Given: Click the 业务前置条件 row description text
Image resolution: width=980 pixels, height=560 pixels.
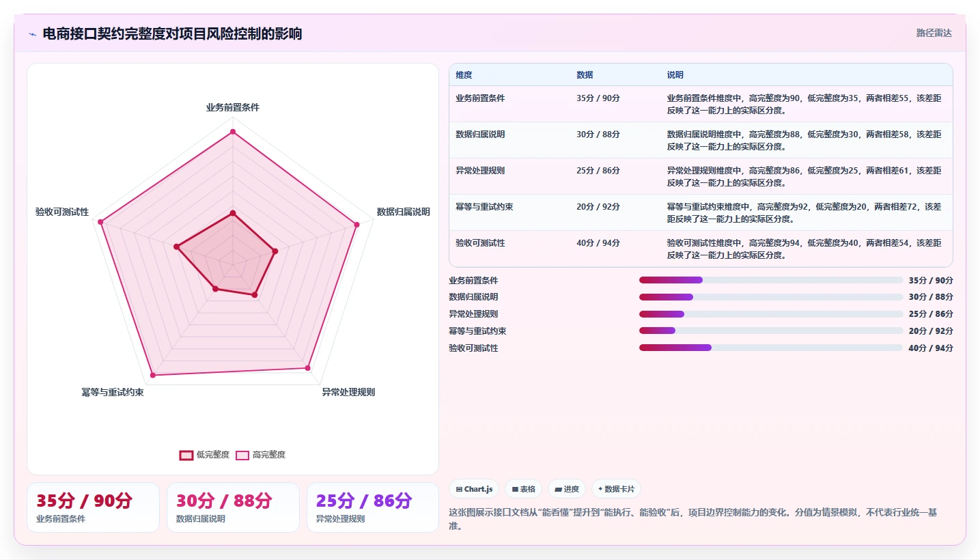Looking at the screenshot, I should point(804,104).
